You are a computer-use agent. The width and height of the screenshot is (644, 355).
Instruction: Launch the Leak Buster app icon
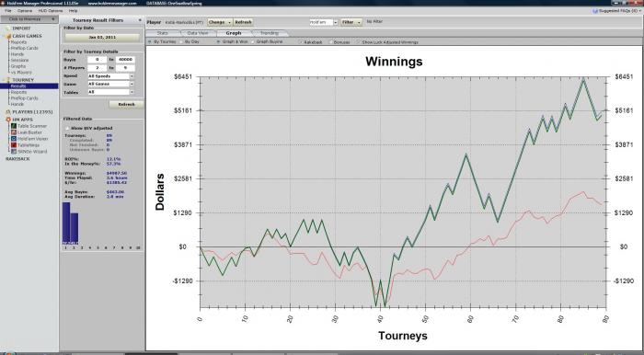tap(14, 132)
